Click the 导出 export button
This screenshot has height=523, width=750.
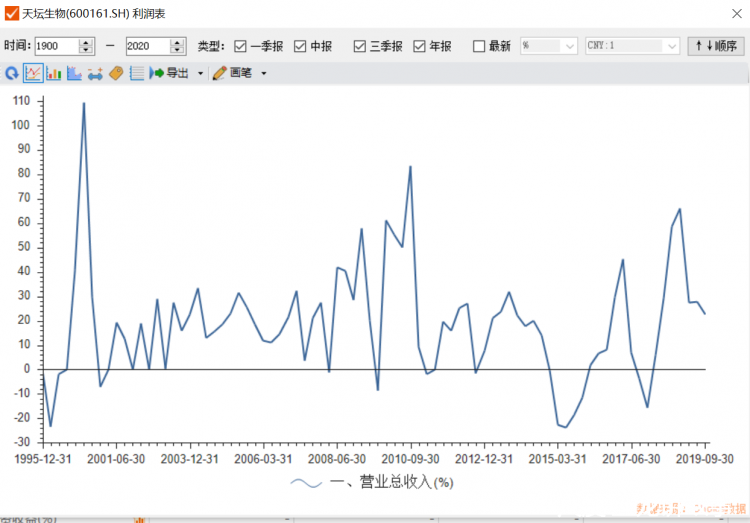click(x=169, y=73)
